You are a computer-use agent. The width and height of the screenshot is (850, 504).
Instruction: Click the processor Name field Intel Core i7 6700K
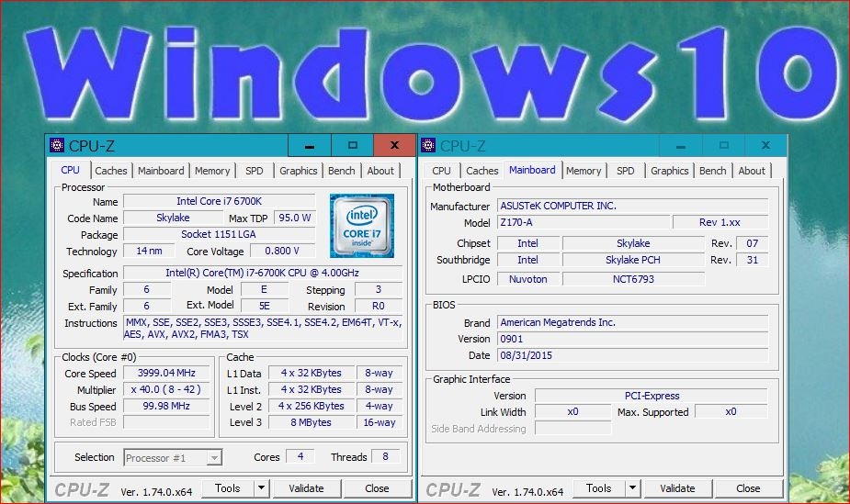[x=219, y=201]
